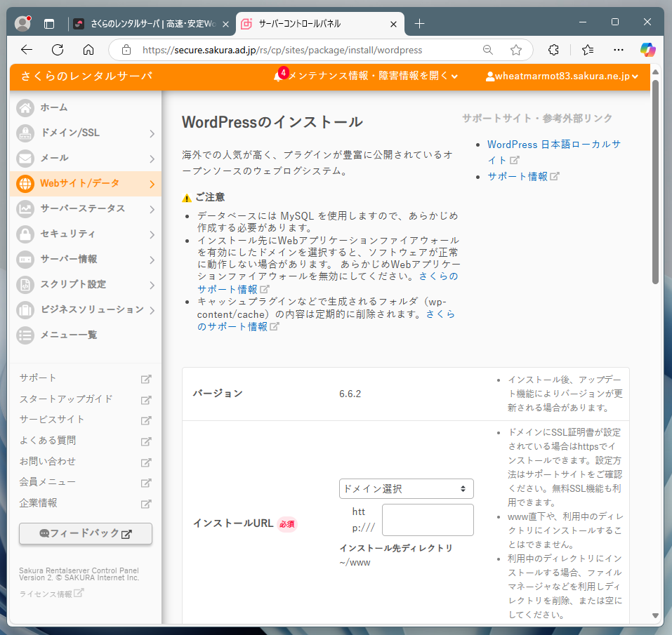672x635 pixels.
Task: Click the ドメイン/SSL sidebar icon
Action: [25, 133]
